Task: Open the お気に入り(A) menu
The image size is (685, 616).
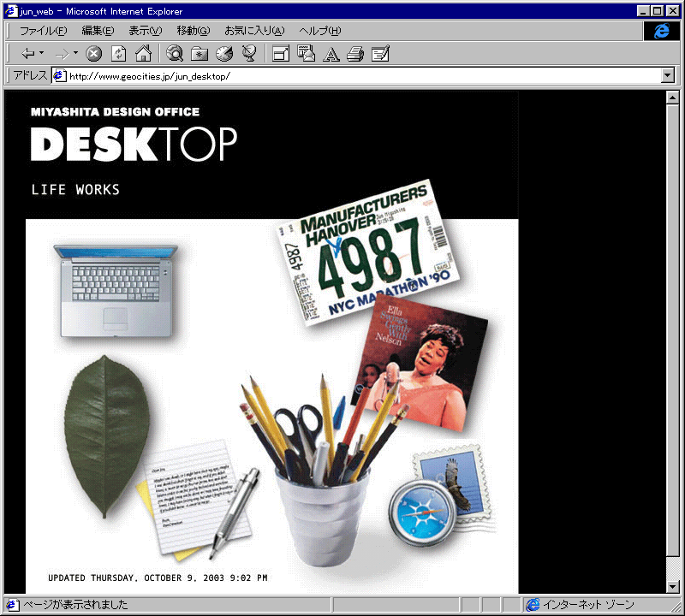Action: pyautogui.click(x=254, y=31)
